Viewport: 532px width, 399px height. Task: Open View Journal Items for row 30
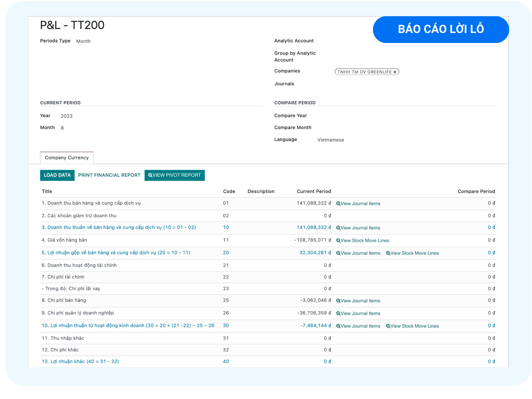360,326
